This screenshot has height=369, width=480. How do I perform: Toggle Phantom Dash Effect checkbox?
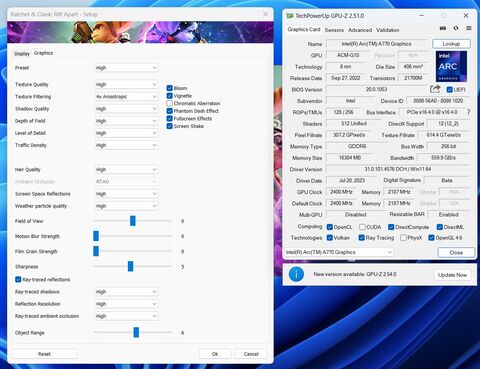[x=169, y=111]
